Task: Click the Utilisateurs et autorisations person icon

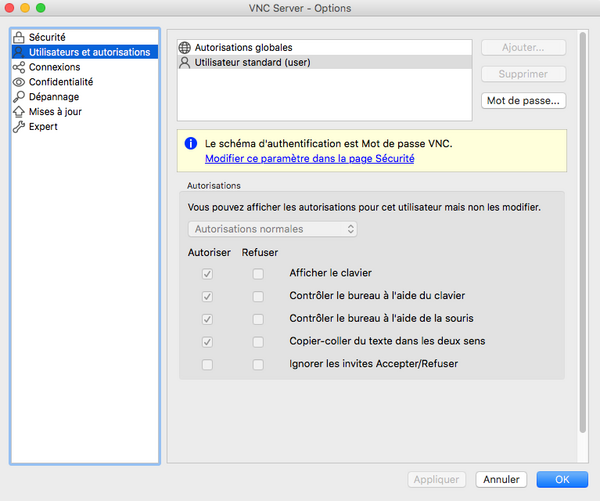Action: click(x=19, y=52)
